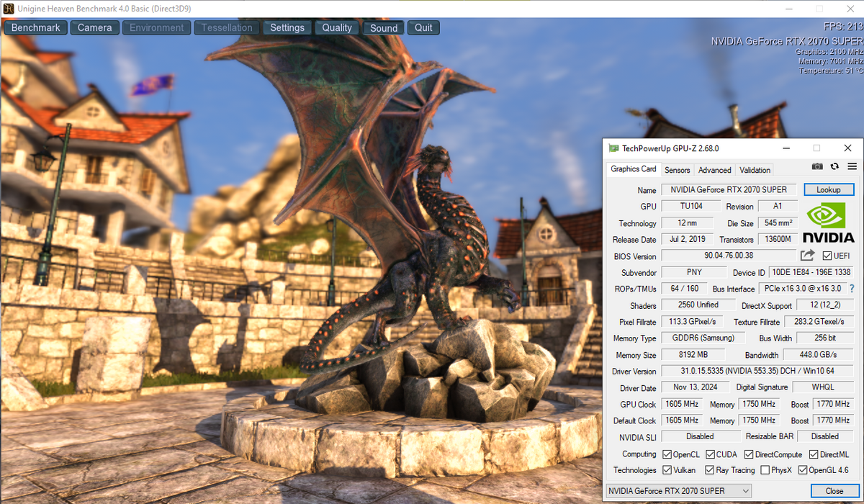The height and width of the screenshot is (504, 864).
Task: Click Quit in Heaven benchmark
Action: 423,27
